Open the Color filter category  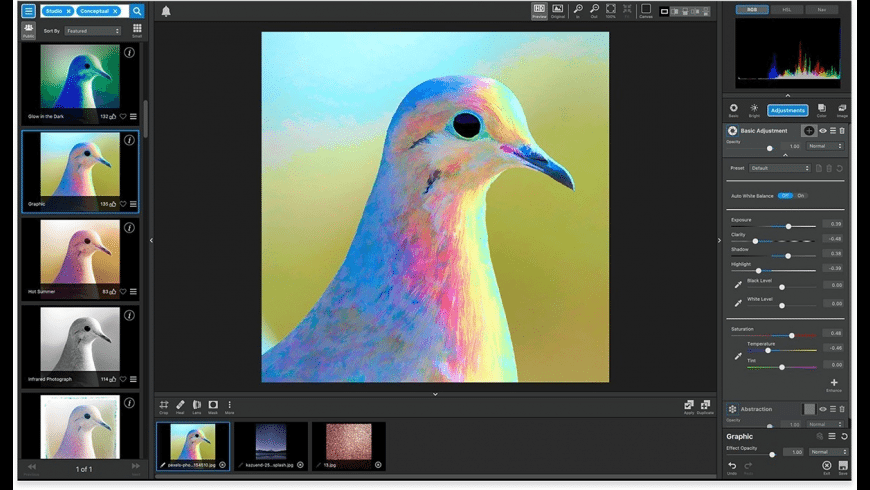(822, 110)
